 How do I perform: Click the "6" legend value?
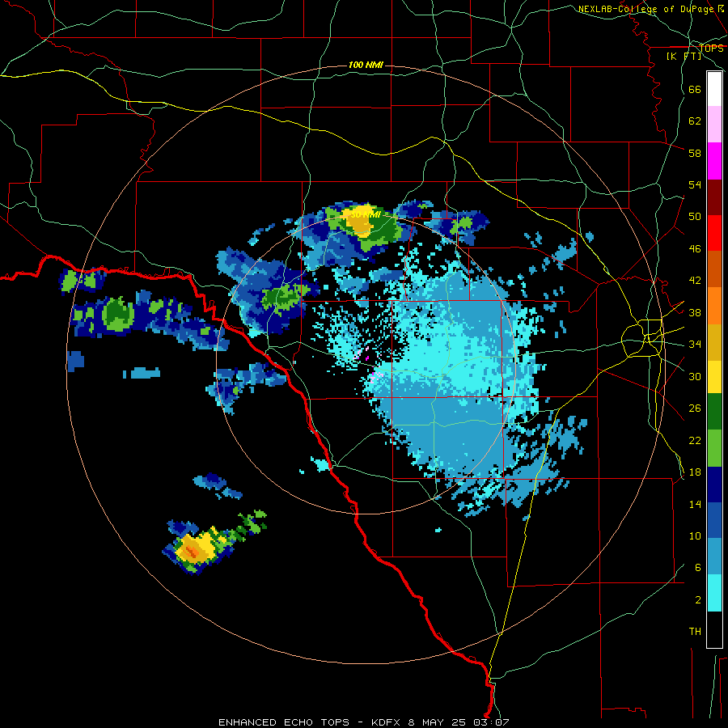(698, 567)
